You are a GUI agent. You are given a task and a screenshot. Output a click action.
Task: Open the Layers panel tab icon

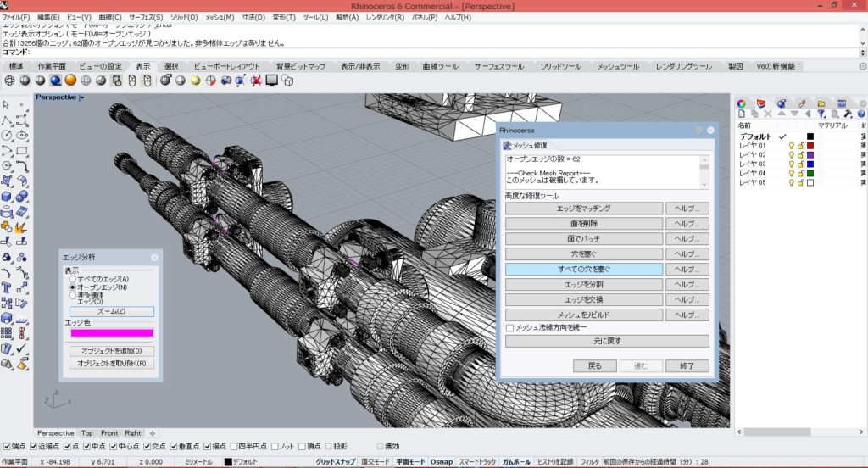[761, 103]
